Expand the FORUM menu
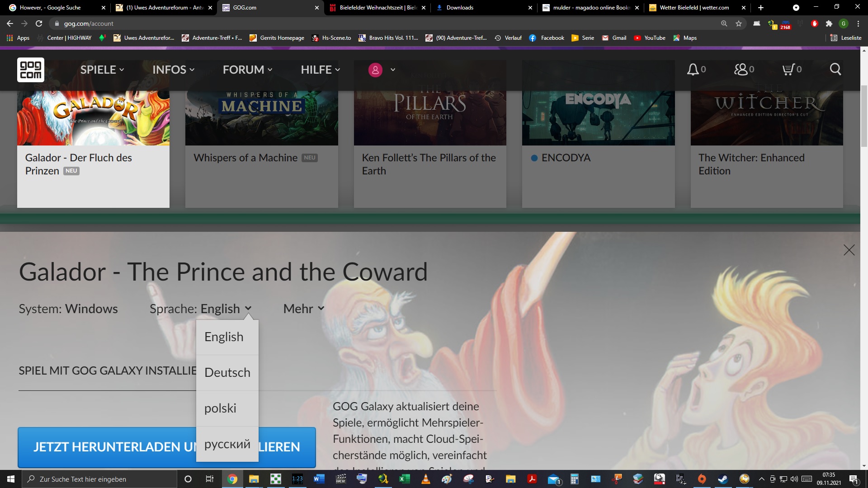The height and width of the screenshot is (488, 868). click(248, 70)
